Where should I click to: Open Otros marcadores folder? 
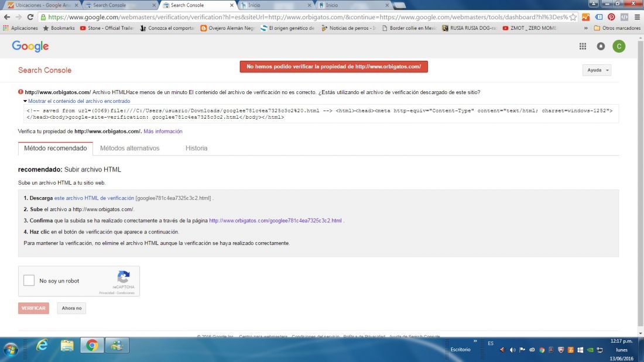(x=617, y=28)
